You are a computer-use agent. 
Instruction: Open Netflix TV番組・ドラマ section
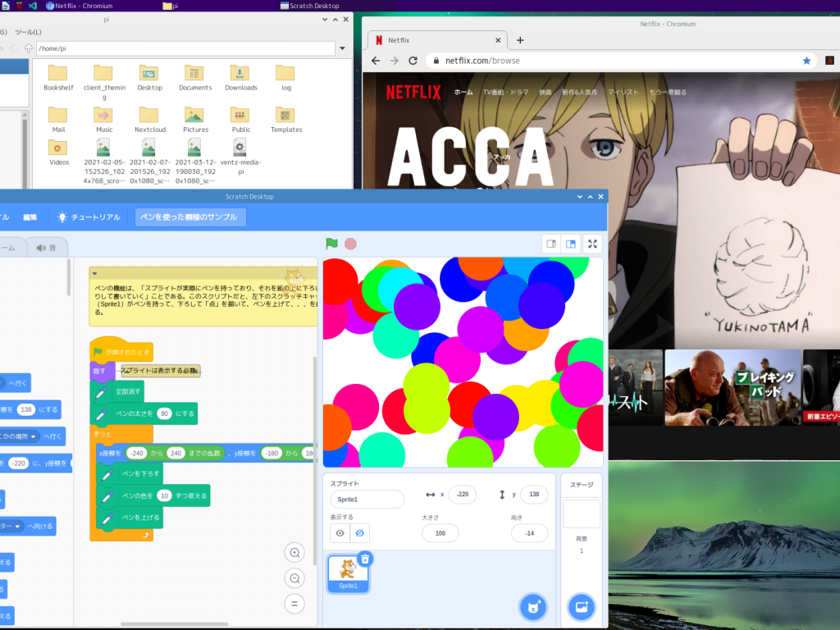pos(505,92)
